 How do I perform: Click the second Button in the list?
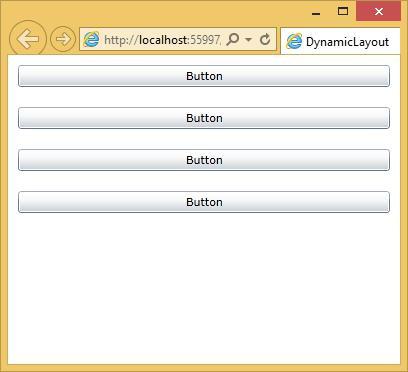tap(204, 118)
